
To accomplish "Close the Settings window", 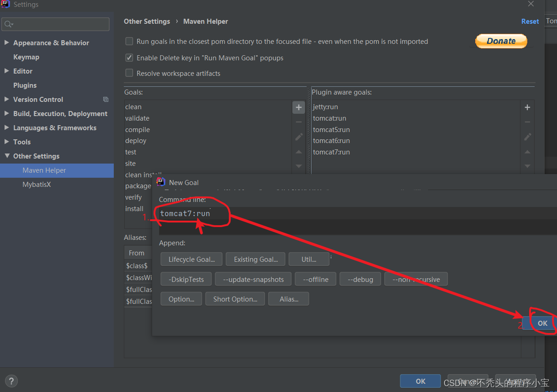I will [x=530, y=4].
